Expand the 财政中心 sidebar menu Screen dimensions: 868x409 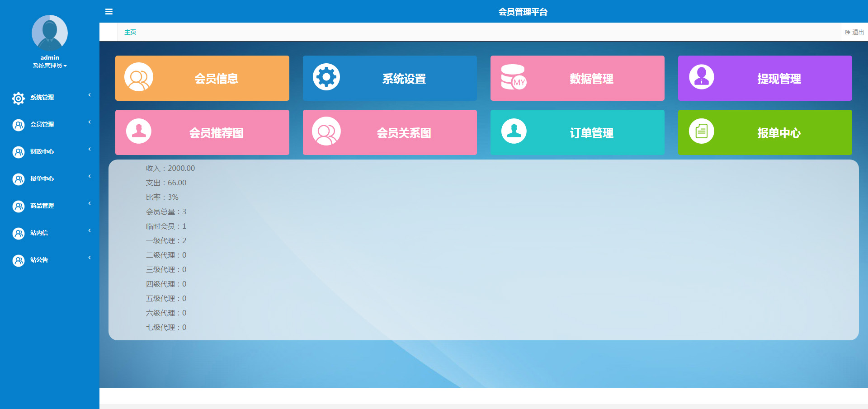pos(42,152)
